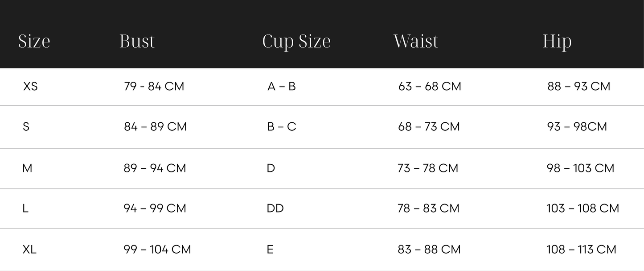Click the Bust column header
644x271 pixels.
(x=137, y=42)
